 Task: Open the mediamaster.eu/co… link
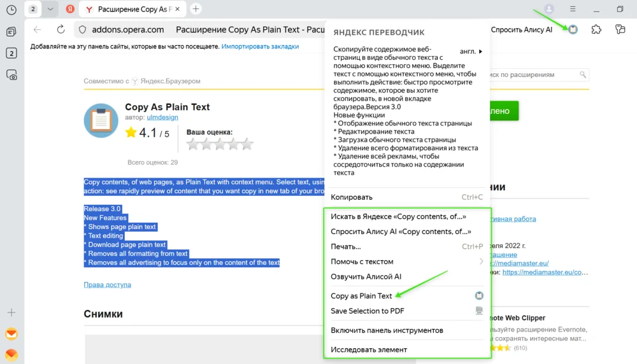coord(545,272)
